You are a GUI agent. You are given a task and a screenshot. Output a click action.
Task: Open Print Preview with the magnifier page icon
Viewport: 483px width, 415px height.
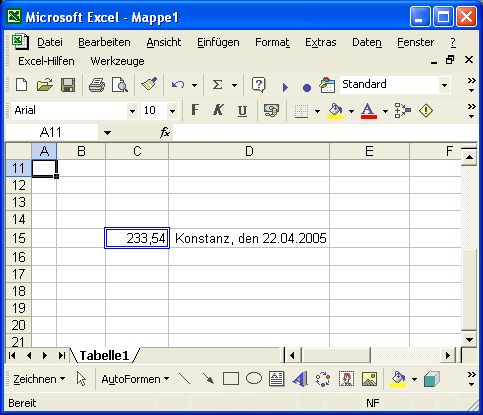pos(119,85)
